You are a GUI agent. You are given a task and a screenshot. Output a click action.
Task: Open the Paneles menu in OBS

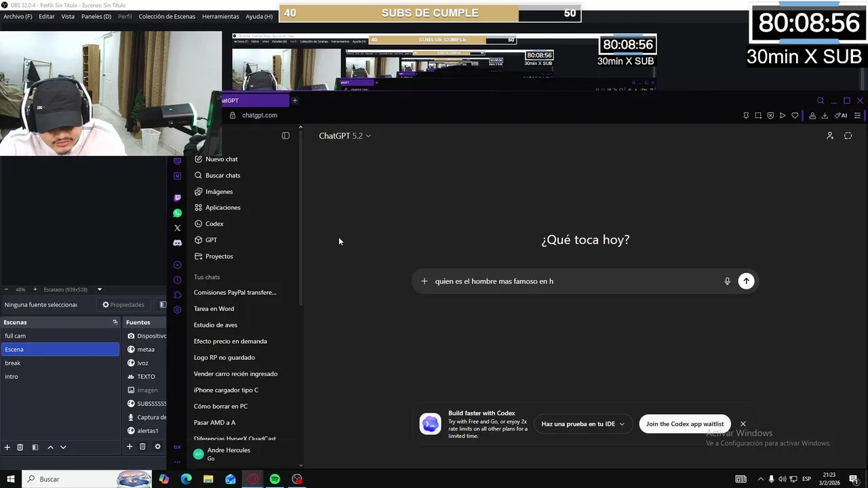coord(96,16)
